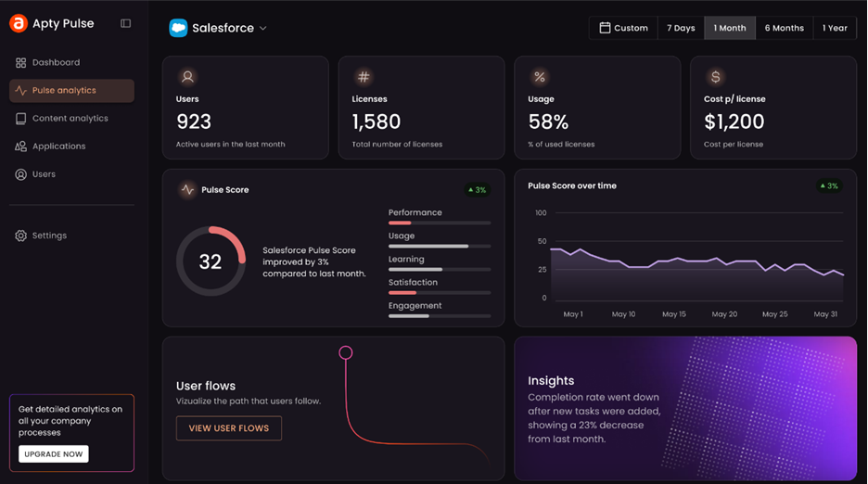Viewport: 868px width, 484px height.
Task: Open the Insights card
Action: 685,409
